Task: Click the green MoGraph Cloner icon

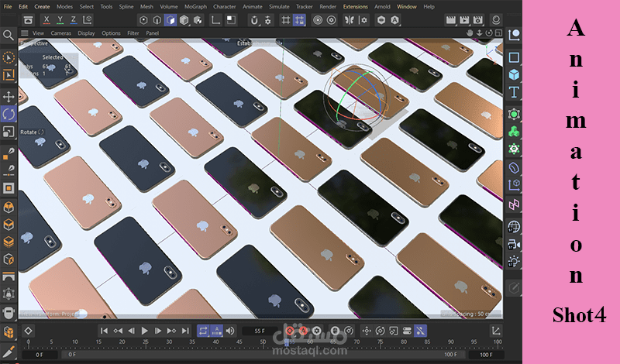Action: tap(514, 132)
